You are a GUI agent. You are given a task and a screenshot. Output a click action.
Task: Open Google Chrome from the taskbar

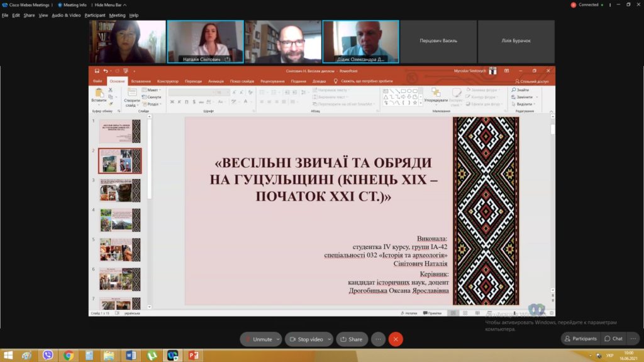[x=68, y=355]
